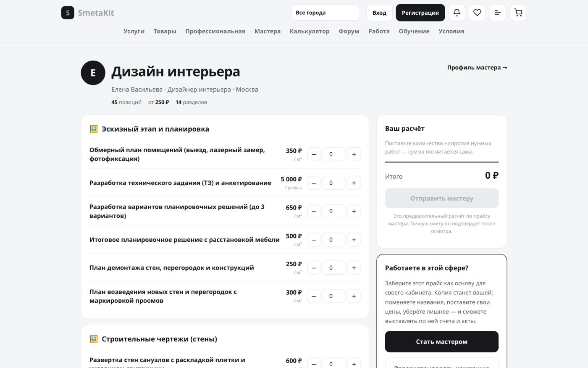Click the Вход button
The image size is (588, 368).
(379, 13)
